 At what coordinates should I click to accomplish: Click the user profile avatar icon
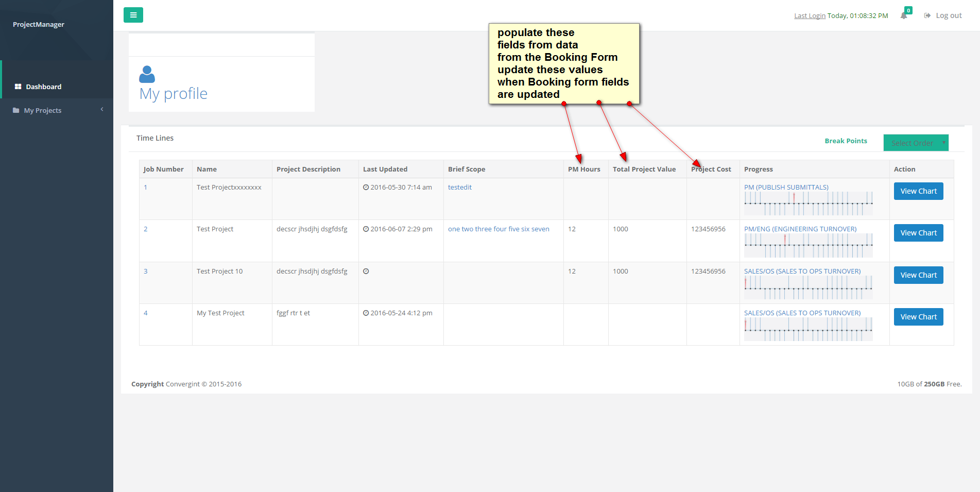pos(147,74)
